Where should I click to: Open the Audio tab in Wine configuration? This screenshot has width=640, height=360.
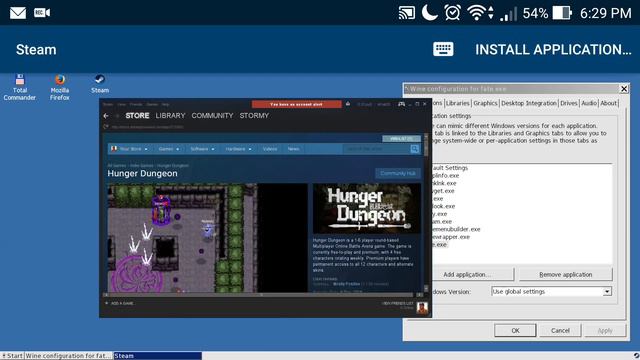pos(589,103)
